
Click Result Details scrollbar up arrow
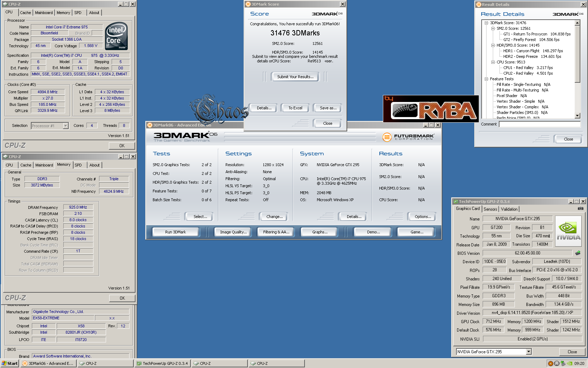pos(577,23)
